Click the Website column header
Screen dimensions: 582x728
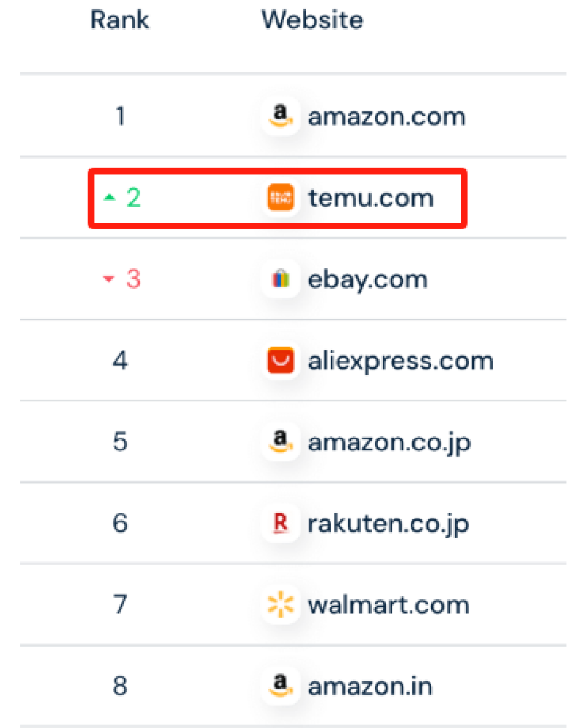[312, 20]
